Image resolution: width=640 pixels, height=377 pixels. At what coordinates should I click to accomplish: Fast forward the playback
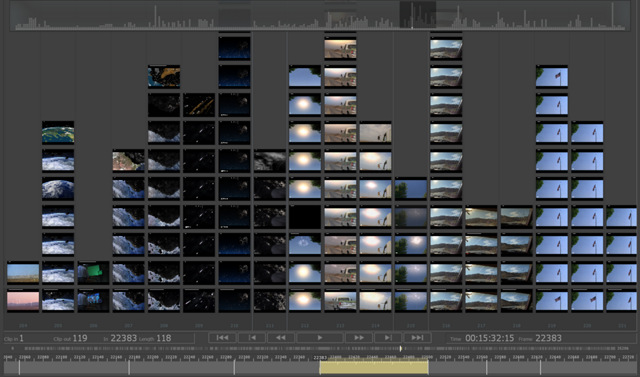pyautogui.click(x=359, y=338)
